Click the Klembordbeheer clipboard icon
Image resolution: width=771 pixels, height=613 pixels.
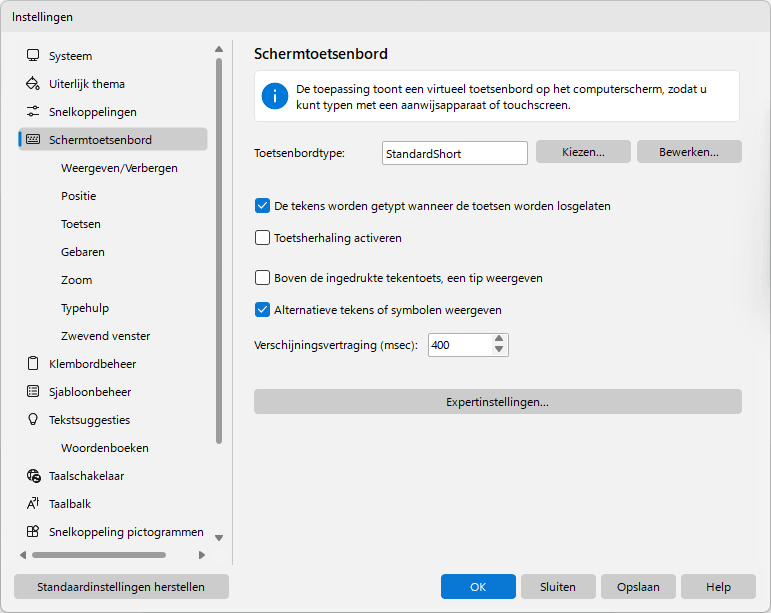point(33,364)
